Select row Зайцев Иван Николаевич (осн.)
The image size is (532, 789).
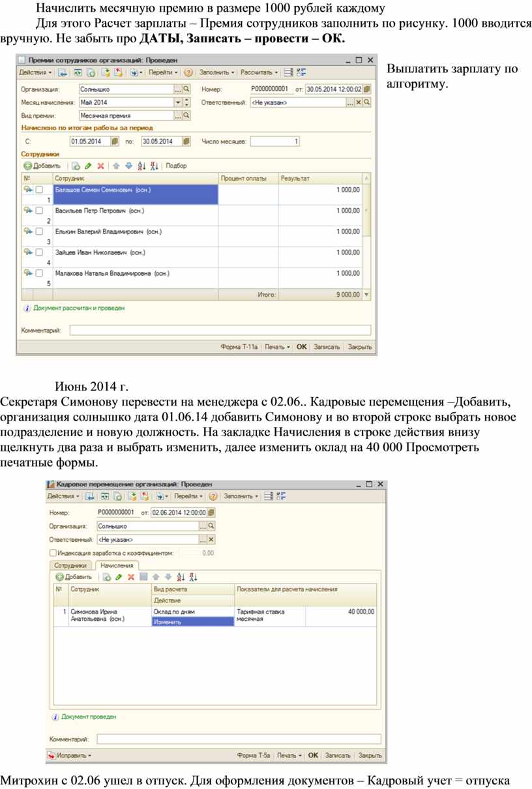[x=193, y=257]
